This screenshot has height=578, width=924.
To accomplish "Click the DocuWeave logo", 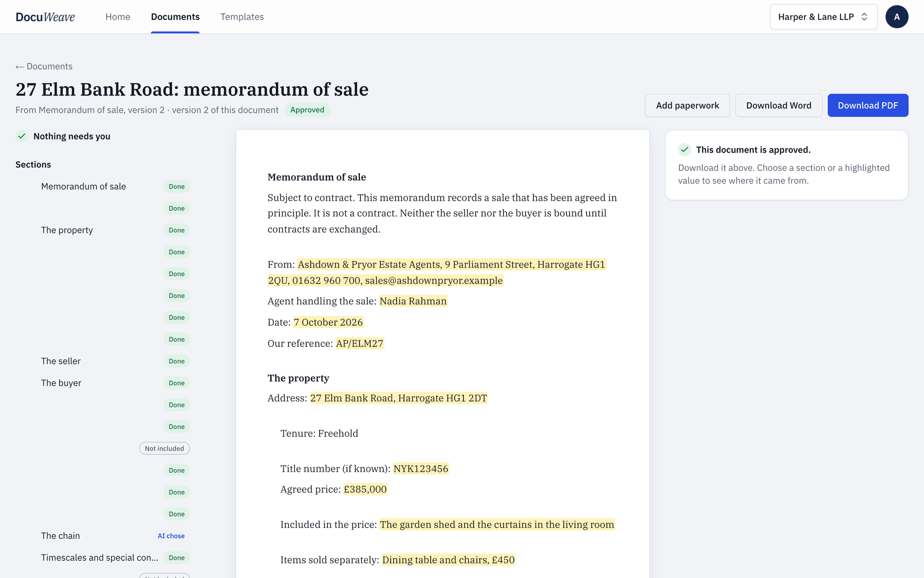I will click(x=45, y=17).
